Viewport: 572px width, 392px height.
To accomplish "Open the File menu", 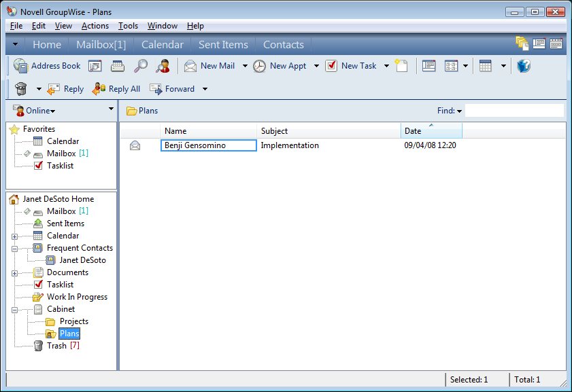I will [16, 26].
